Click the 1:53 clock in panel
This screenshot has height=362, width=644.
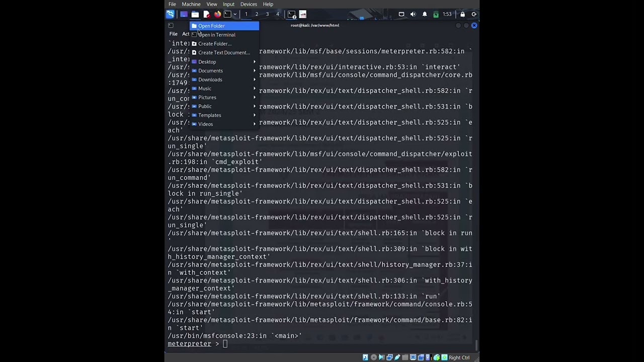(x=447, y=14)
